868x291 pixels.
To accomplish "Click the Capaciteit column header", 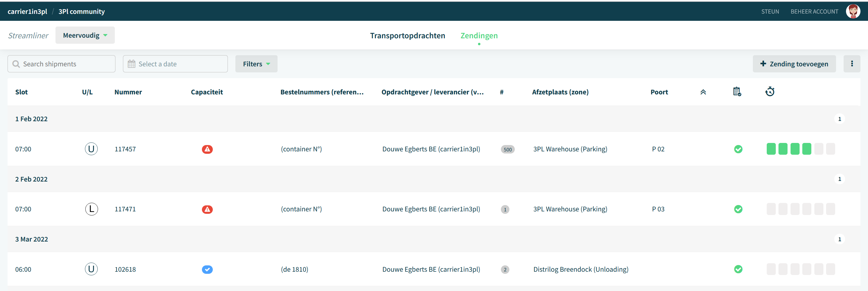I will click(207, 92).
